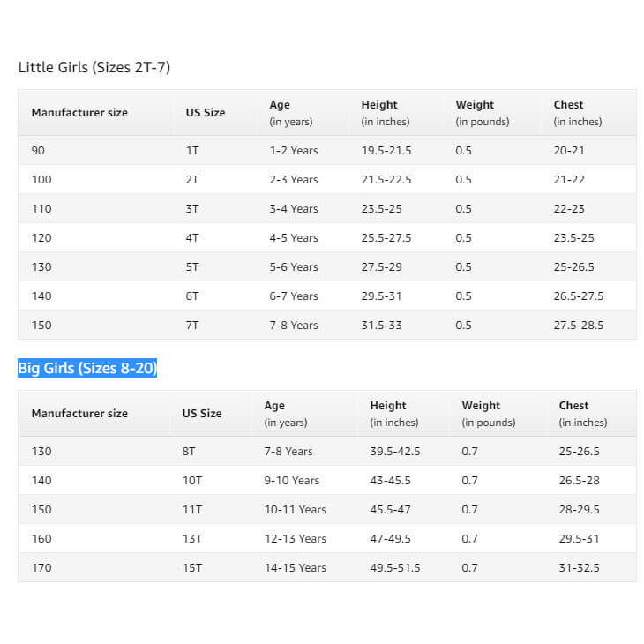Image resolution: width=644 pixels, height=644 pixels.
Task: Click the 9-10 Years age cell
Action: coord(292,481)
